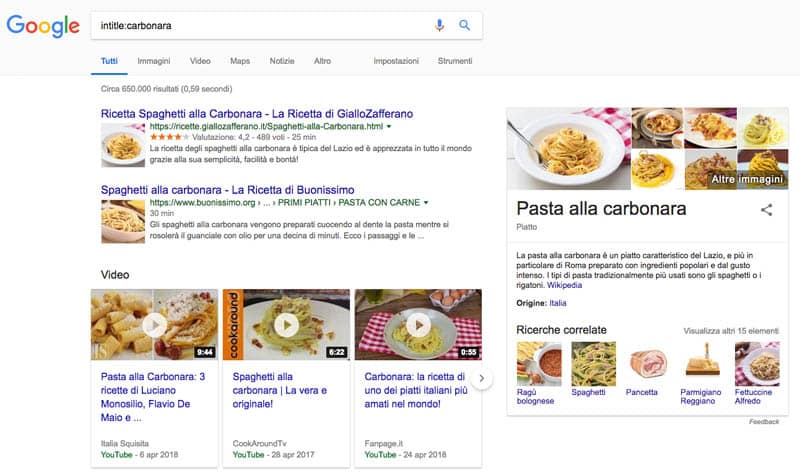The width and height of the screenshot is (800, 473).
Task: Open Strumenti search tools
Action: click(x=455, y=61)
